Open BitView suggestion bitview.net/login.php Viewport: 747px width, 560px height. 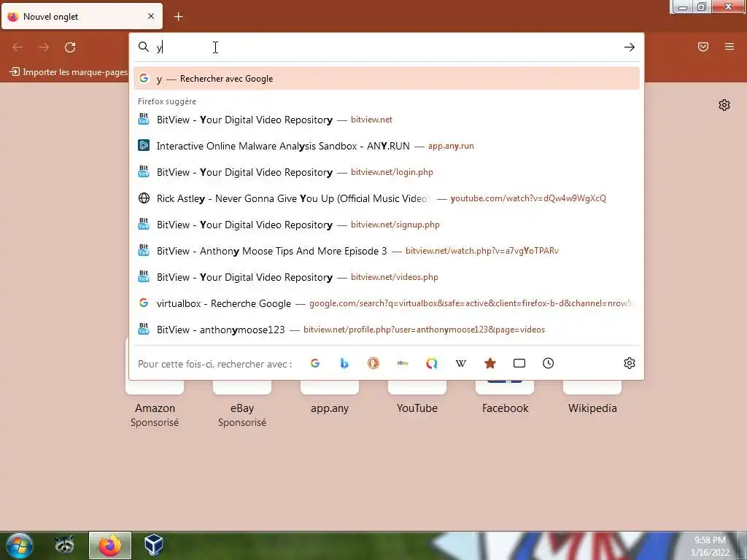387,172
